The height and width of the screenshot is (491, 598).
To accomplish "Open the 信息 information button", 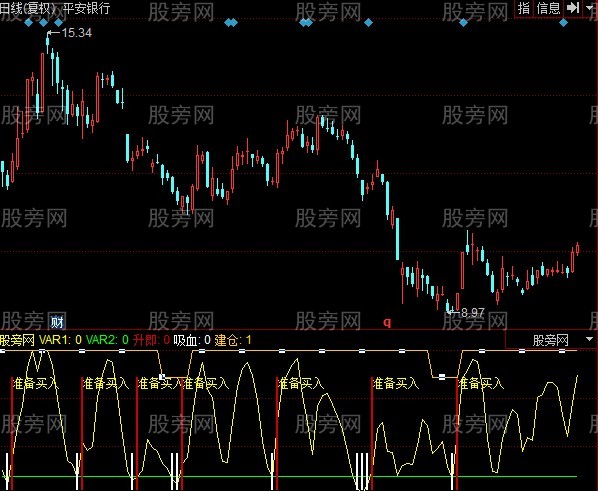I will (x=548, y=8).
